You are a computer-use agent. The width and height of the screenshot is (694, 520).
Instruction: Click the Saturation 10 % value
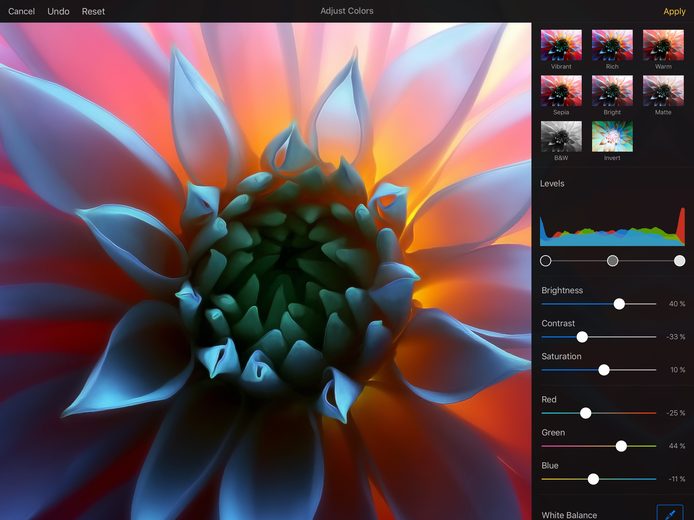[x=678, y=370]
